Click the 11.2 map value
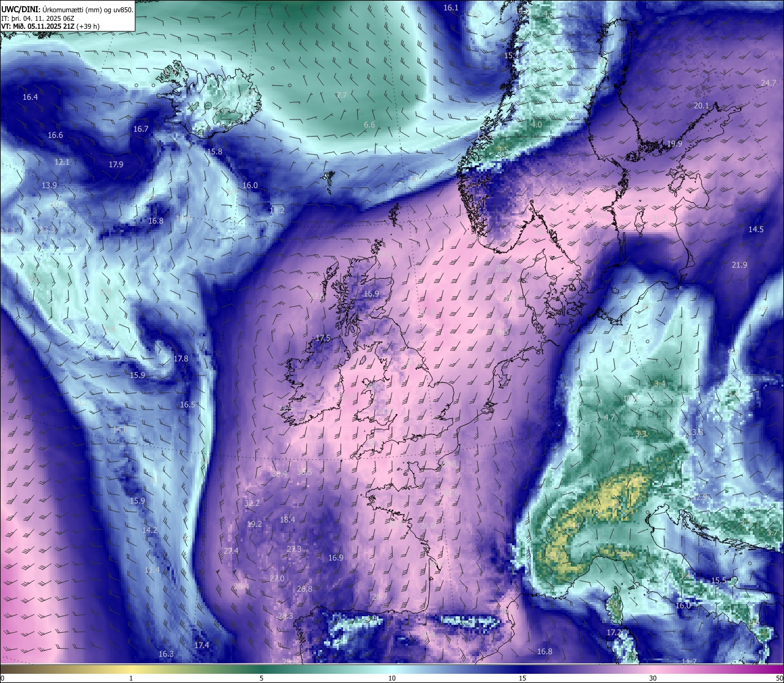The height and width of the screenshot is (683, 784). tap(277, 211)
